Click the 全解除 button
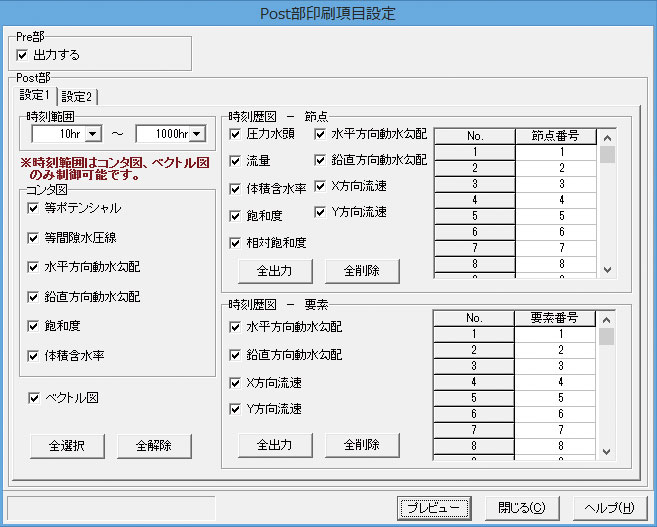Image resolution: width=657 pixels, height=527 pixels. (x=154, y=446)
